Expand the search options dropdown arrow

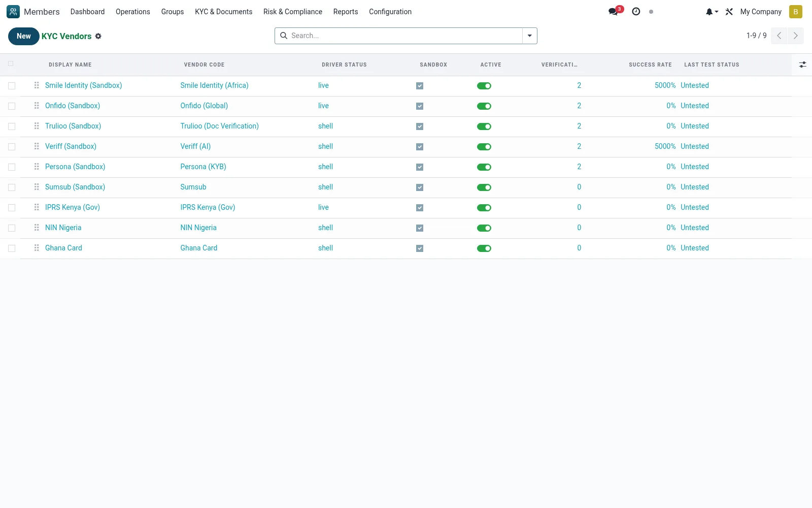click(x=529, y=36)
